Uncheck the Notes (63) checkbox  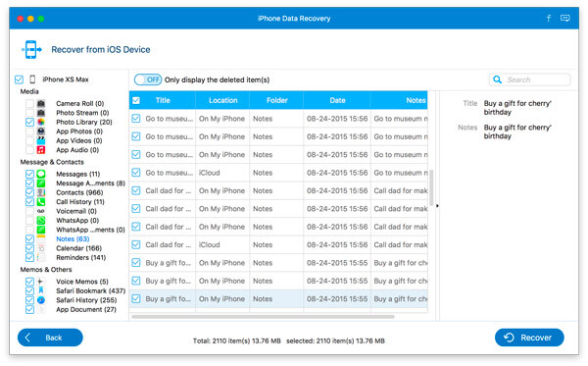(x=29, y=238)
